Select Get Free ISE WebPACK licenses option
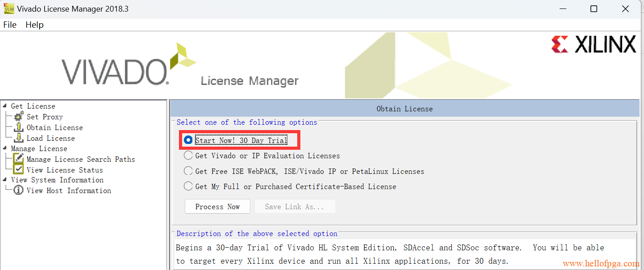Screen dimensions: 644x270 [x=188, y=171]
